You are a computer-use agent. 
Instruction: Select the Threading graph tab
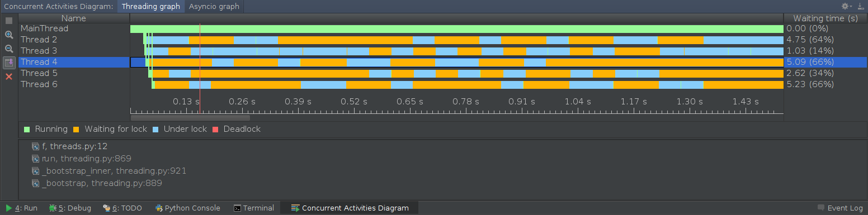pos(151,7)
